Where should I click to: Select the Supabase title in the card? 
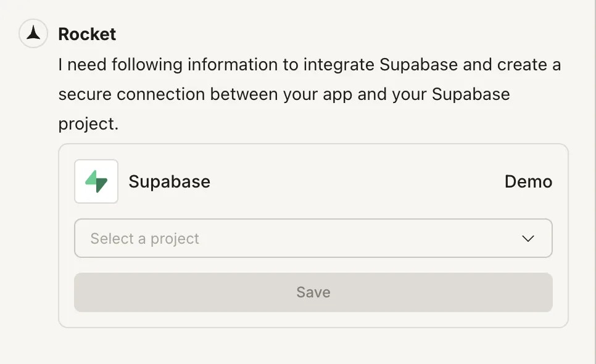coord(169,181)
